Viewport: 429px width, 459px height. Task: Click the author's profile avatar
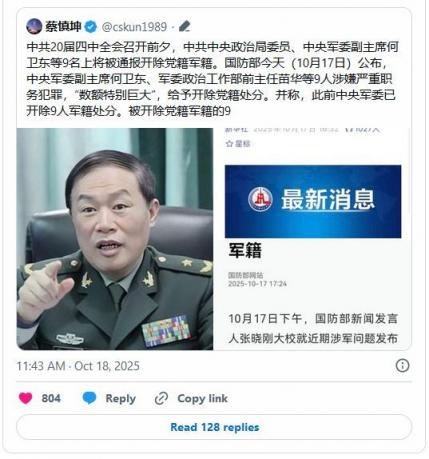[x=34, y=26]
